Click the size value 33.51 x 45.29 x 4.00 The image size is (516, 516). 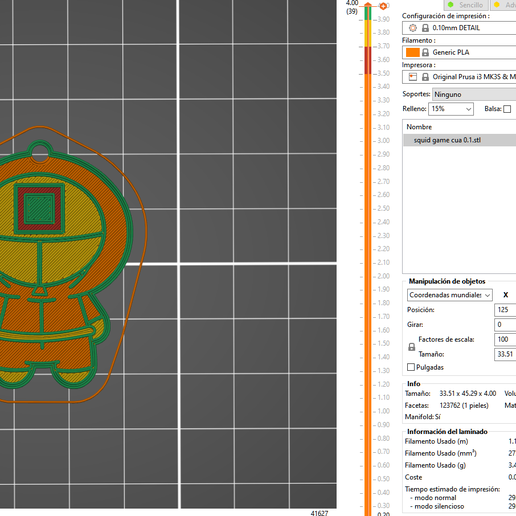(x=468, y=394)
